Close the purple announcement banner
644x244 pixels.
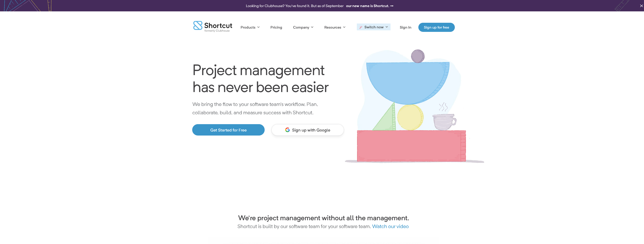(641, 6)
